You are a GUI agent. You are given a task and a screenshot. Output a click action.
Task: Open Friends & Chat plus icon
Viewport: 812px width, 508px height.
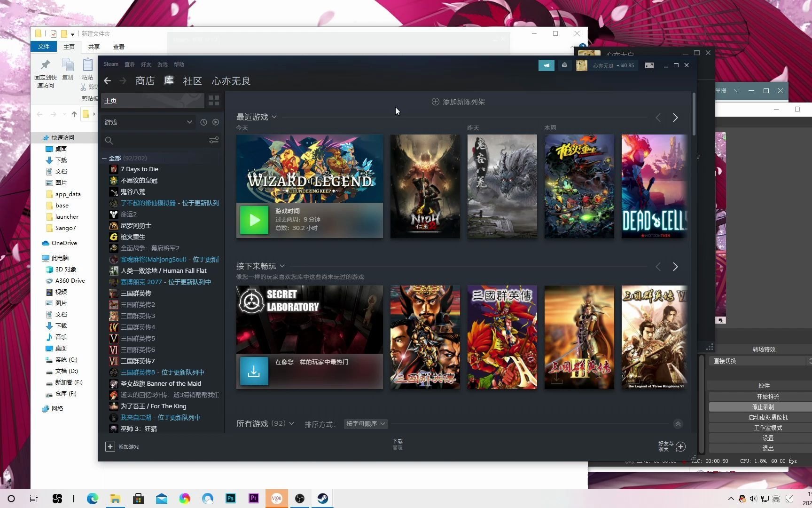click(680, 446)
